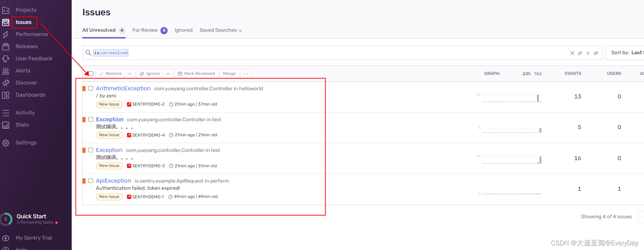Check the ArithmeticException issue
Screen dimensions: 644x250
[x=91, y=88]
